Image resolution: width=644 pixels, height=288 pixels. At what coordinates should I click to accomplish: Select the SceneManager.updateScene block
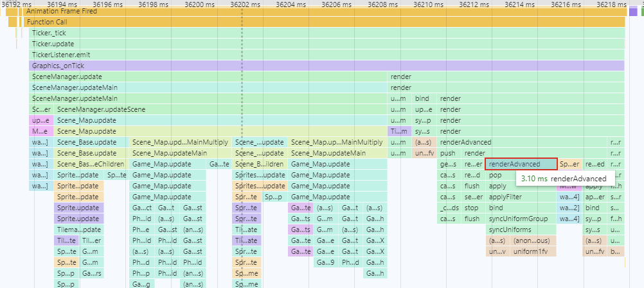click(221, 110)
